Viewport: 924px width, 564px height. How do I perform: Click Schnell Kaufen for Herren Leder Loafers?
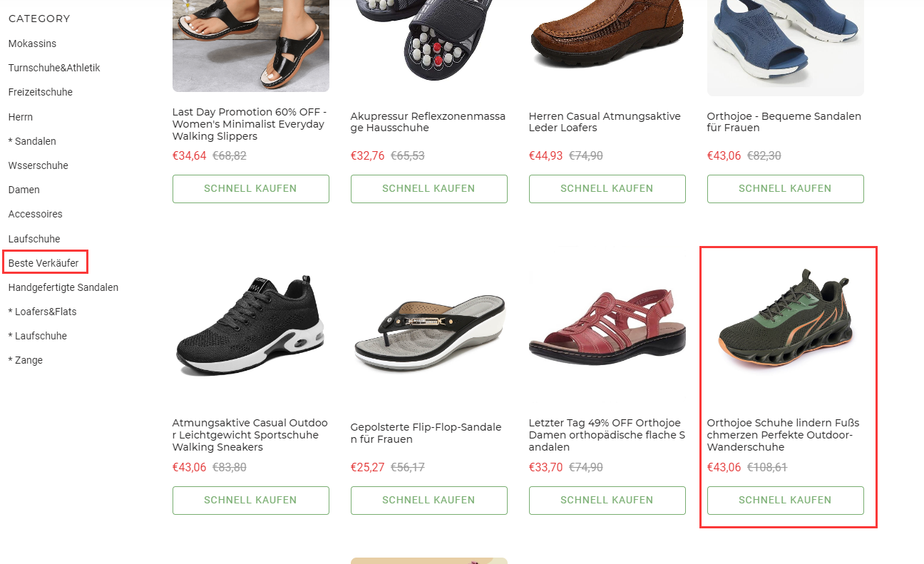[x=607, y=189]
